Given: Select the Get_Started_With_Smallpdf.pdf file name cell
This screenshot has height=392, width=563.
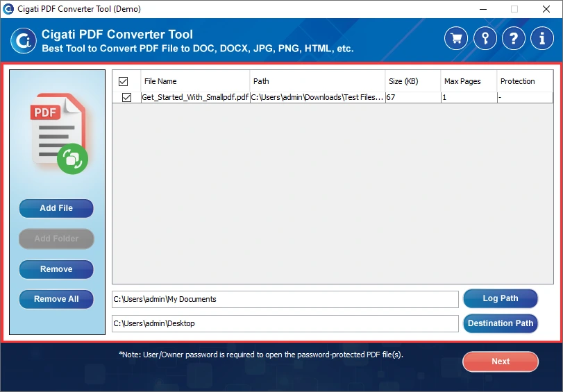Looking at the screenshot, I should coord(195,97).
